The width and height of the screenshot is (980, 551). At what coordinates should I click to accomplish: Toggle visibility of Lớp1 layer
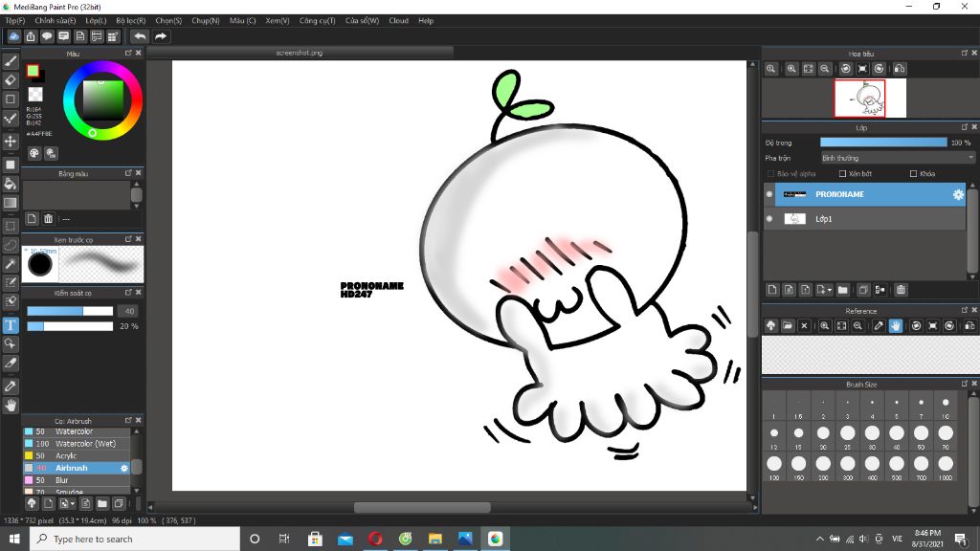(x=769, y=219)
